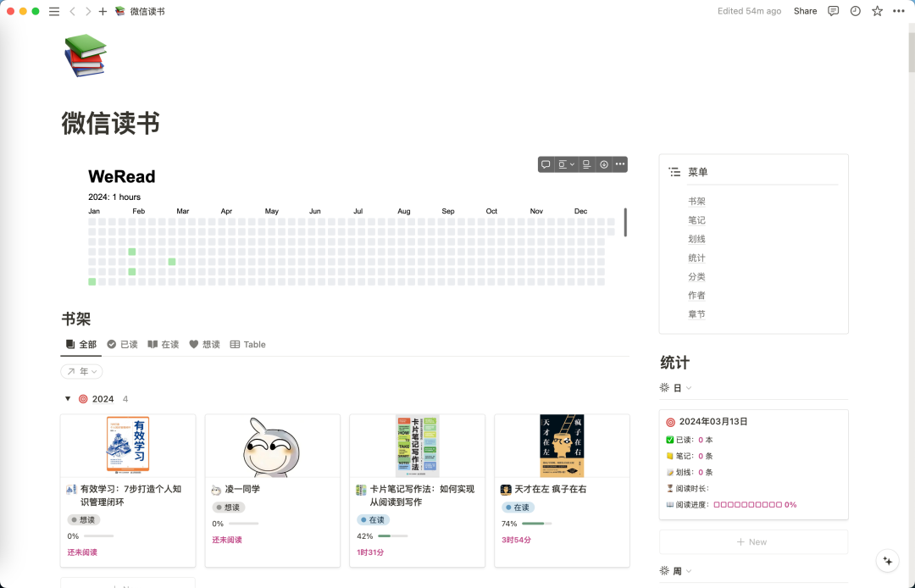Click small icon beside 凌一同学 title

click(x=216, y=490)
